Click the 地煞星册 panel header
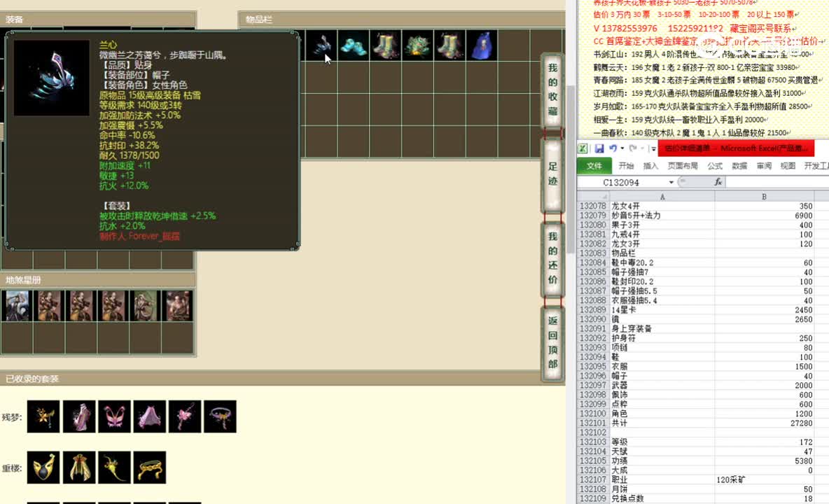The width and height of the screenshot is (829, 504). [x=98, y=280]
